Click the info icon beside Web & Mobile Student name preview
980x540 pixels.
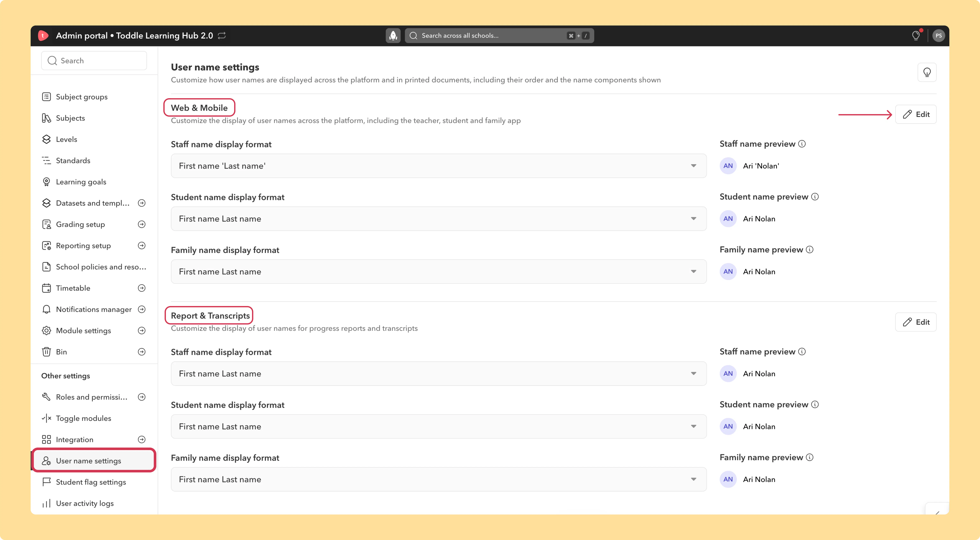pyautogui.click(x=815, y=197)
